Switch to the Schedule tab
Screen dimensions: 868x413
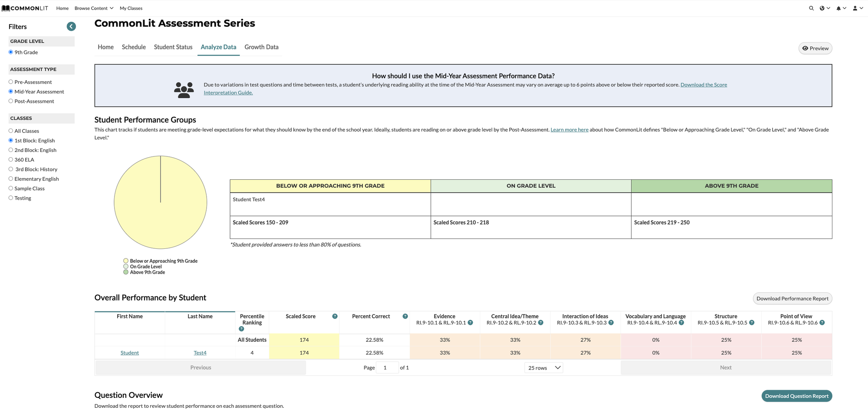[x=134, y=47]
